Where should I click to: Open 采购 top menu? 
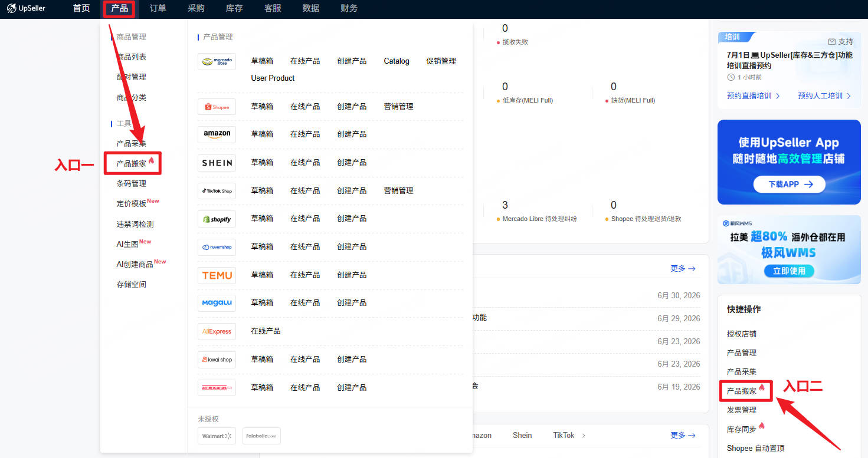point(196,8)
